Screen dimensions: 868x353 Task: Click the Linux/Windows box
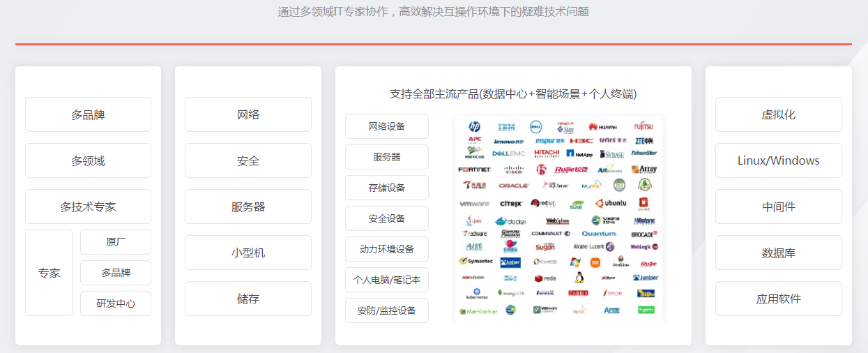coord(779,160)
